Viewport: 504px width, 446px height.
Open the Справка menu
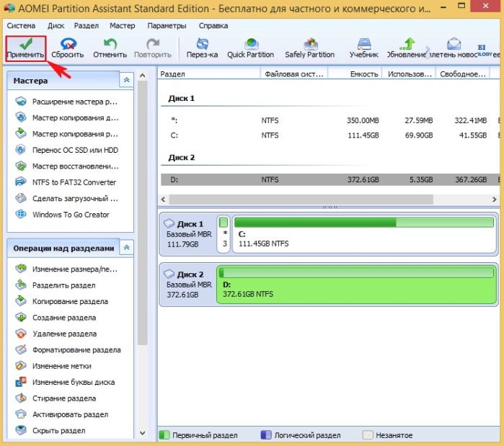click(x=213, y=26)
